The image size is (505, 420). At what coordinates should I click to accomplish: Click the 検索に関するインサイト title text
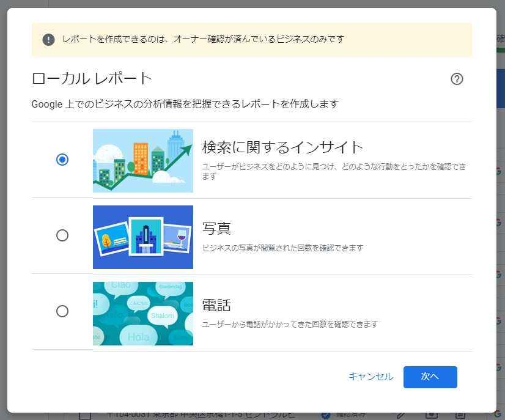point(282,147)
